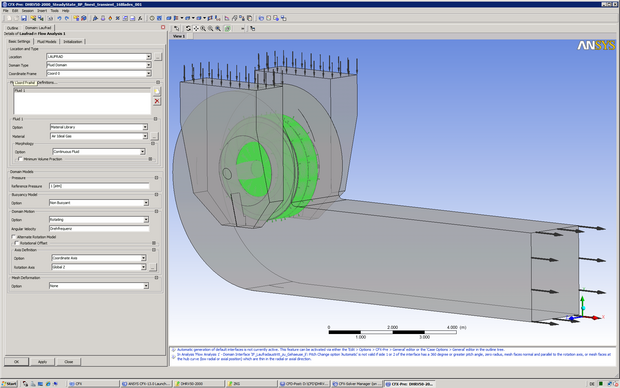Click the Save icon in the main toolbar

(24, 18)
